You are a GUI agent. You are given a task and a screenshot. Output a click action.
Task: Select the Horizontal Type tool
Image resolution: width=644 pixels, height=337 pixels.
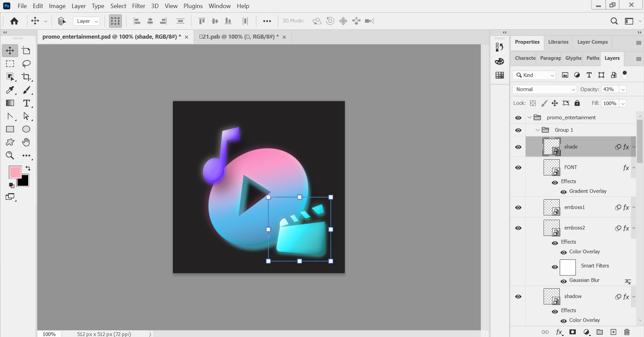tap(26, 103)
